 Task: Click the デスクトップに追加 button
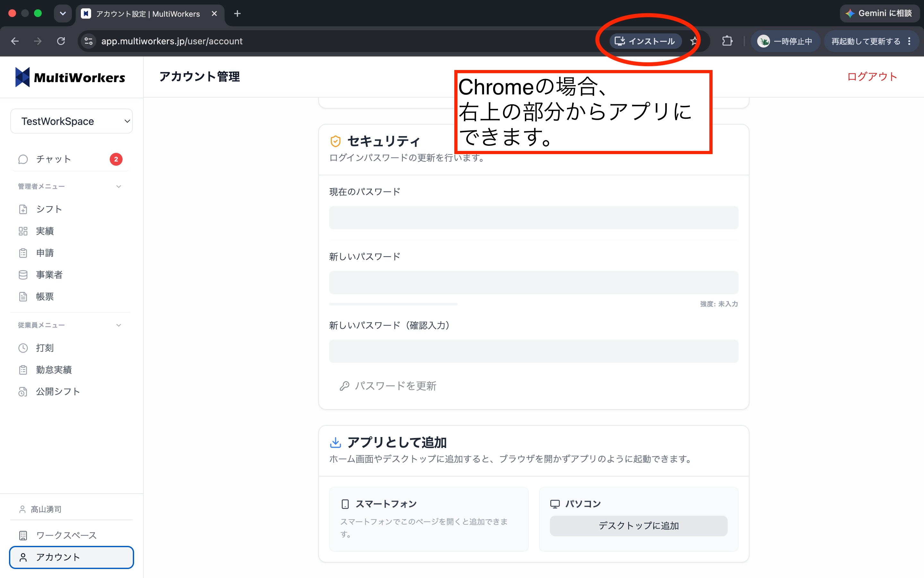tap(638, 526)
